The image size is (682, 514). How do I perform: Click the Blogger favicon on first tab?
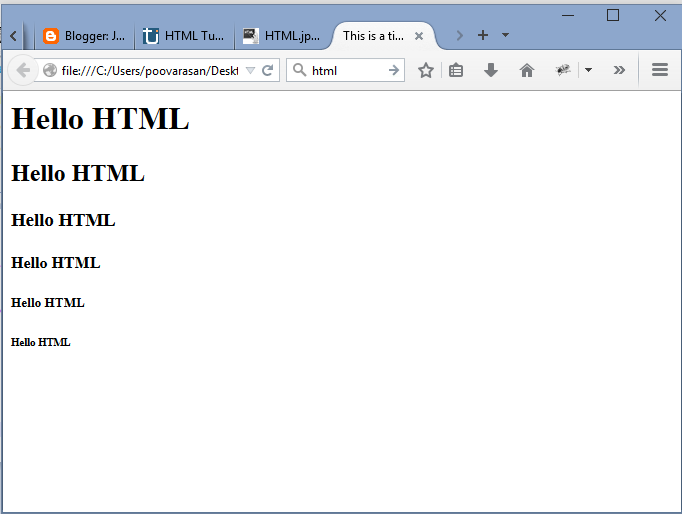pyautogui.click(x=51, y=36)
